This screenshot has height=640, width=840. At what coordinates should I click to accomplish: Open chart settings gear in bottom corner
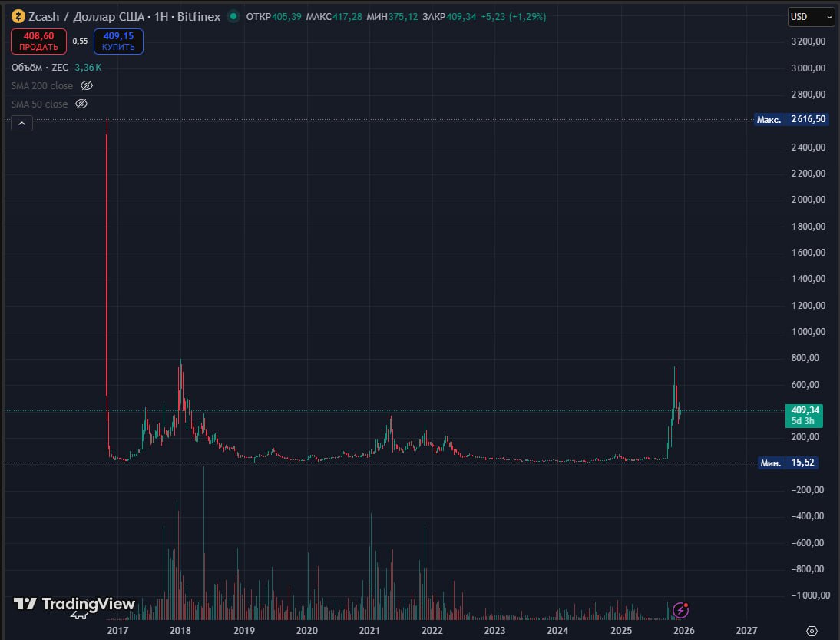pos(812,631)
